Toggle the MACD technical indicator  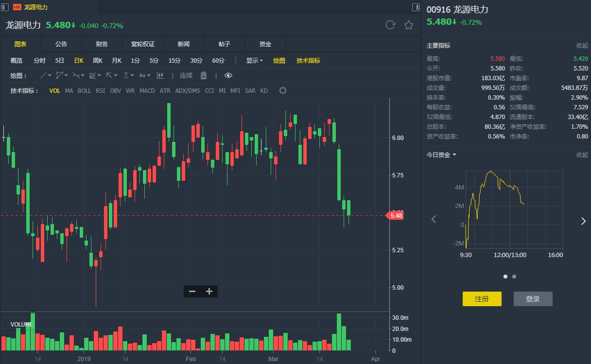tap(147, 91)
